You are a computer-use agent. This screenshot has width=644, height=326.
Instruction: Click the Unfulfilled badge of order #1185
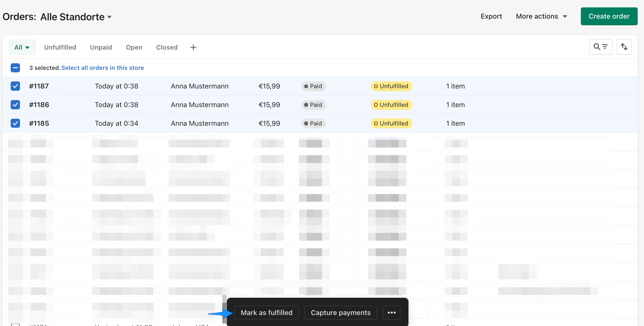pyautogui.click(x=391, y=123)
